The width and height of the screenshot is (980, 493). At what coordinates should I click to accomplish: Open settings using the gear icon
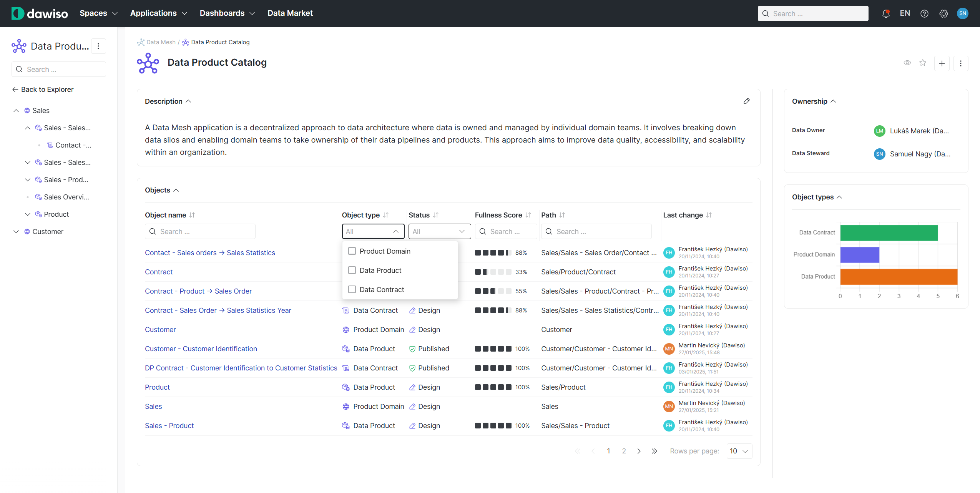944,13
